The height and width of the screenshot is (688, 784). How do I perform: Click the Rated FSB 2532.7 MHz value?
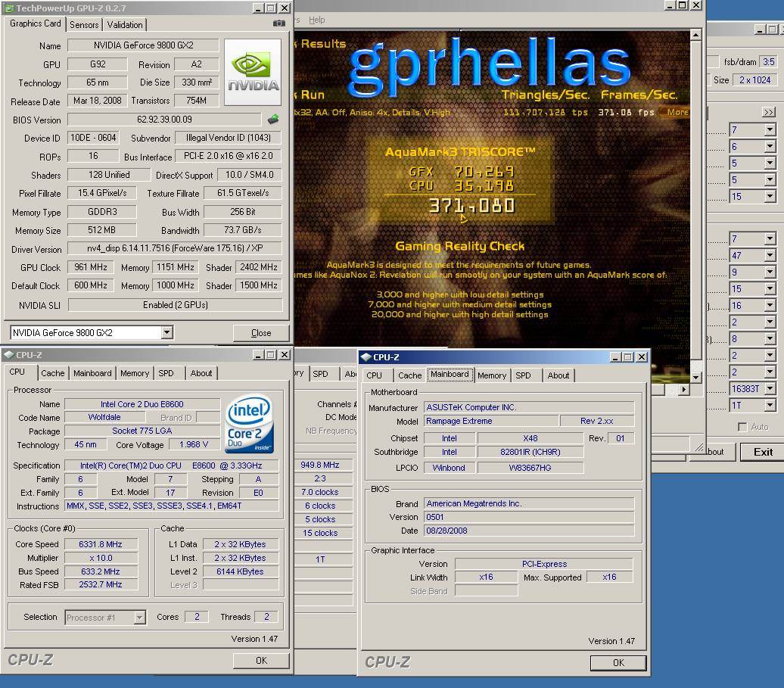click(x=101, y=584)
